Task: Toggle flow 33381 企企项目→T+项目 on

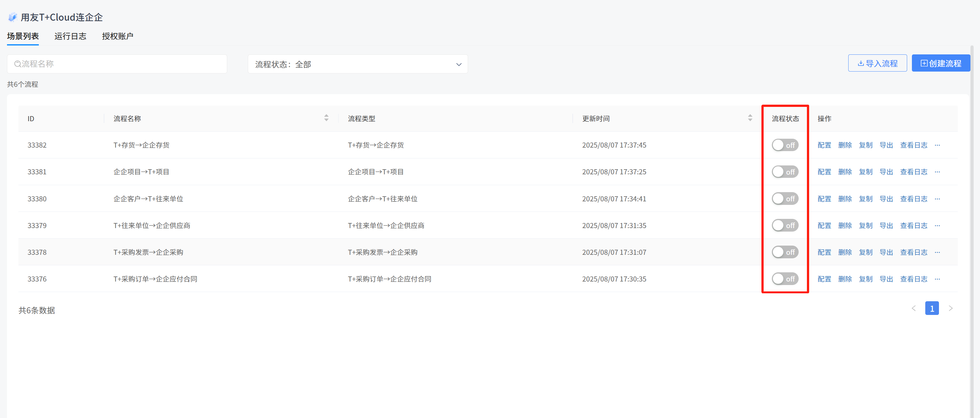Action: tap(785, 172)
